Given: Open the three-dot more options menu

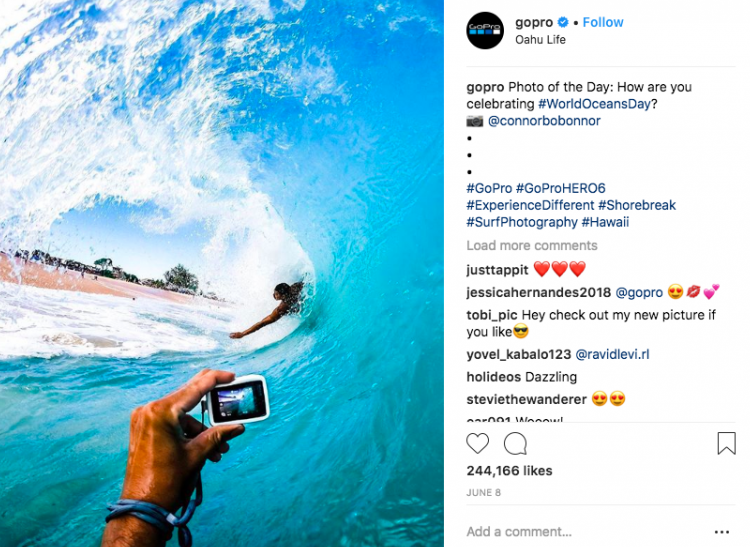Looking at the screenshot, I should (722, 532).
